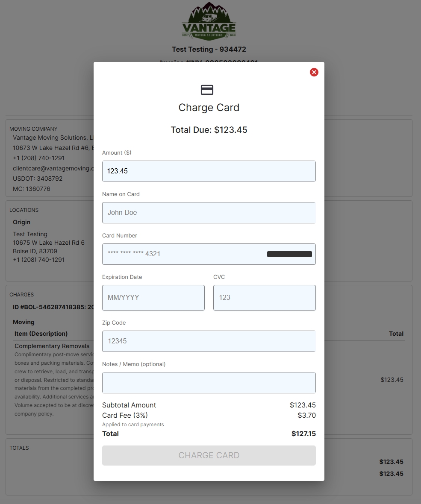This screenshot has height=504, width=421.
Task: Click the 'LOCATIONS' section label
Action: (x=24, y=210)
